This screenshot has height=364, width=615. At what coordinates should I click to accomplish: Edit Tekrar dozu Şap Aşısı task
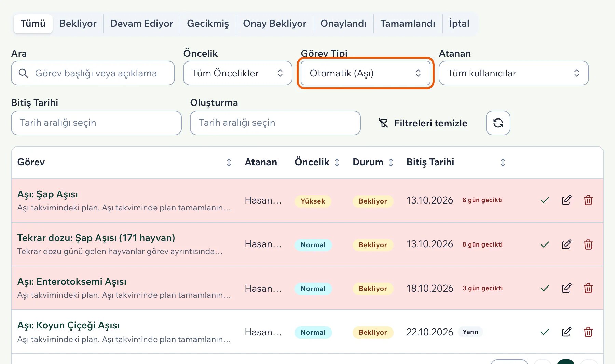[566, 244]
